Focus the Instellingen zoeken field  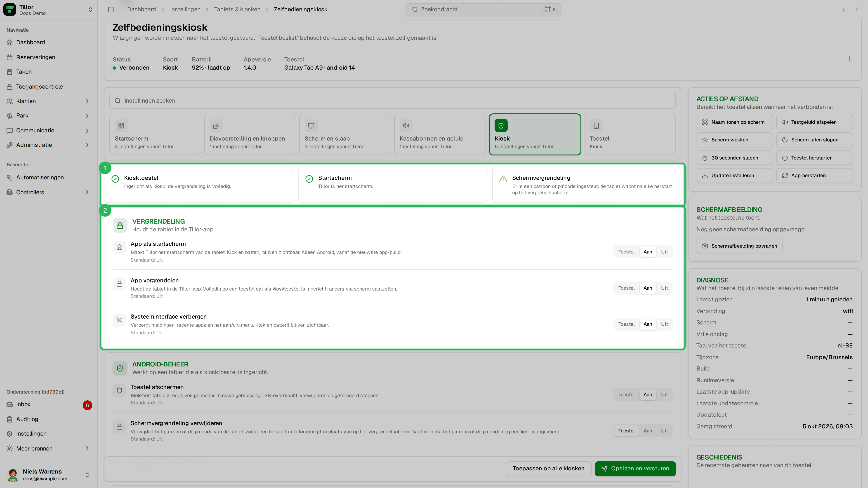[x=392, y=101]
